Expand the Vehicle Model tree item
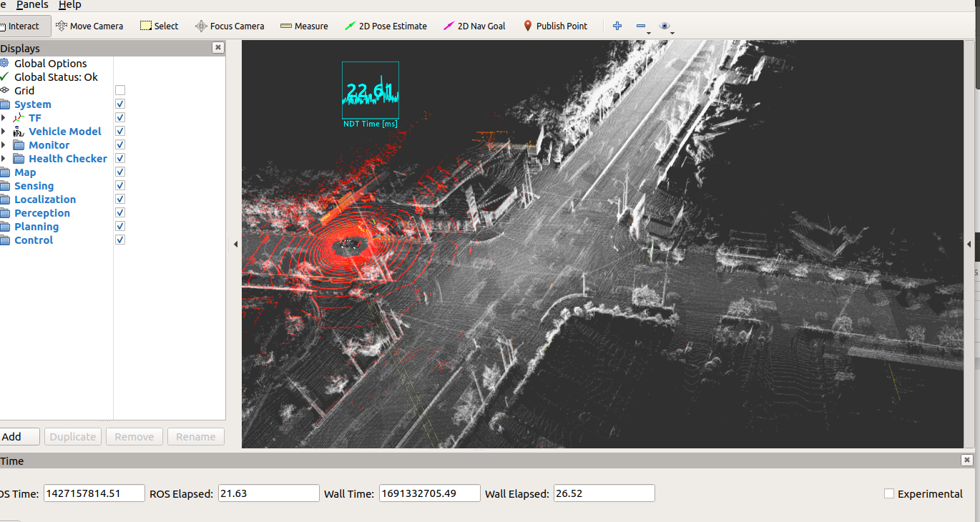The height and width of the screenshot is (522, 980). point(4,131)
